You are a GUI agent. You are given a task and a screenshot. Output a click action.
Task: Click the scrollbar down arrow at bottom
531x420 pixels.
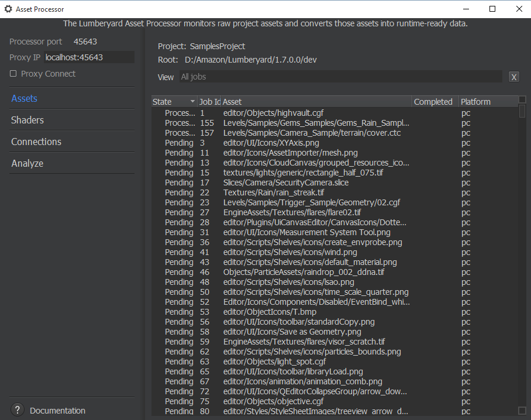tap(522, 411)
